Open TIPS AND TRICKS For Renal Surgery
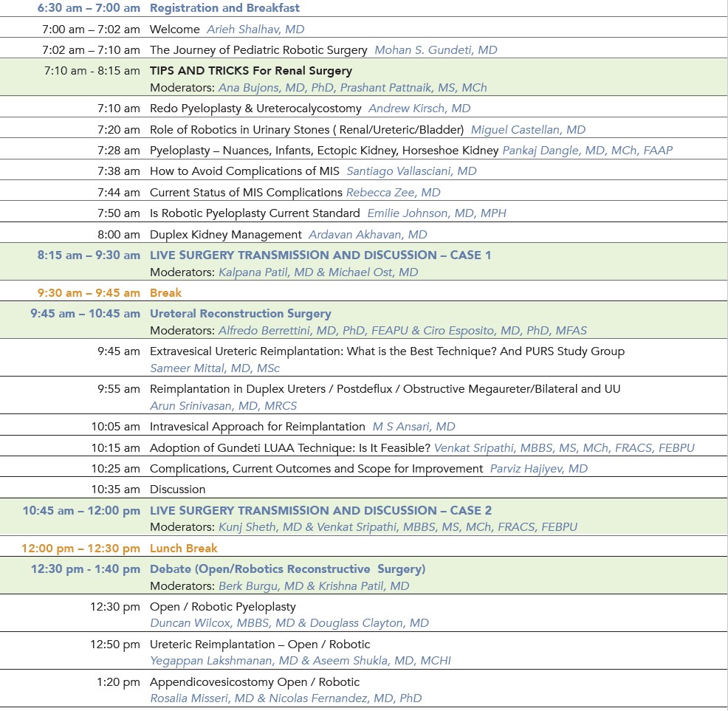The width and height of the screenshot is (728, 711). pyautogui.click(x=251, y=71)
